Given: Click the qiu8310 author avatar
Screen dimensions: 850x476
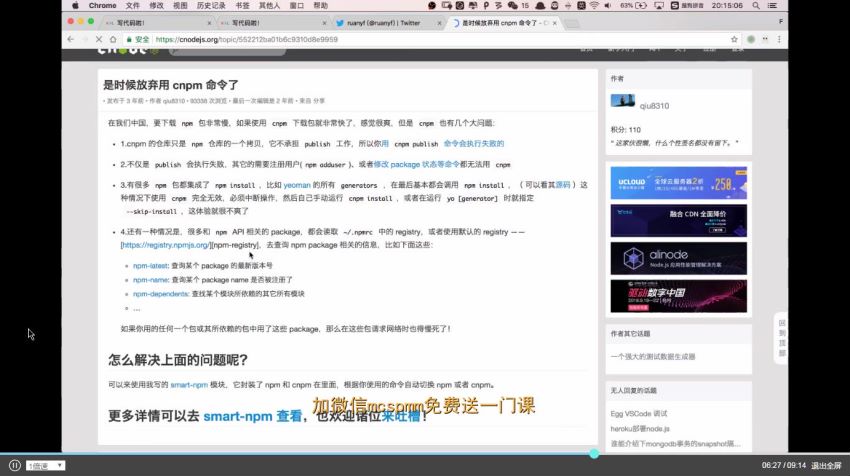Looking at the screenshot, I should [622, 101].
